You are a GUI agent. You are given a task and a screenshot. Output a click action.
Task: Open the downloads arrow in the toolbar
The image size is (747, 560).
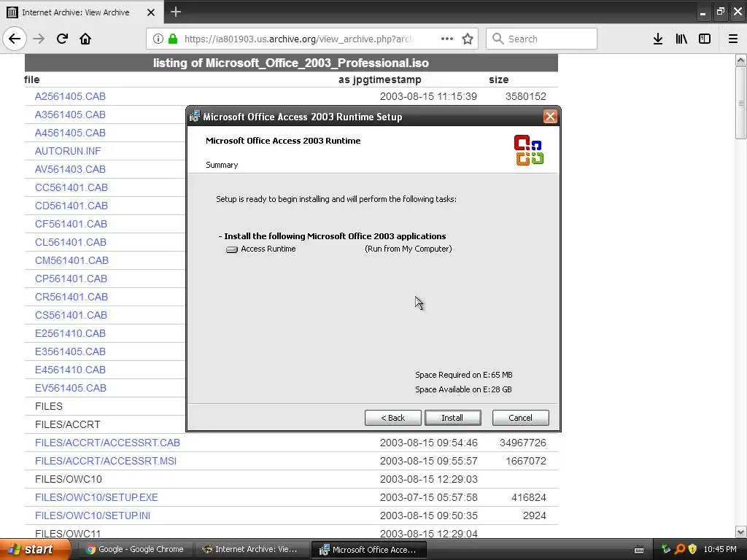coord(658,39)
